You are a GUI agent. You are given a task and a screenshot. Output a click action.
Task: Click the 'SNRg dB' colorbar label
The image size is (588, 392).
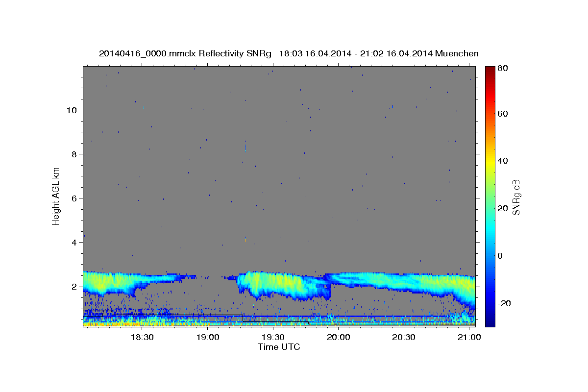(x=516, y=197)
